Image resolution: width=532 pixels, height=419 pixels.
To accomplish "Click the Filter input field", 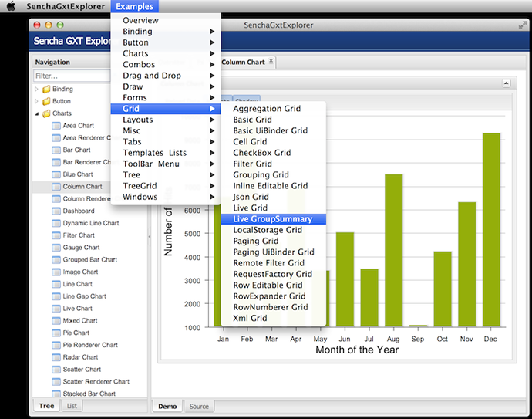I will (x=72, y=76).
